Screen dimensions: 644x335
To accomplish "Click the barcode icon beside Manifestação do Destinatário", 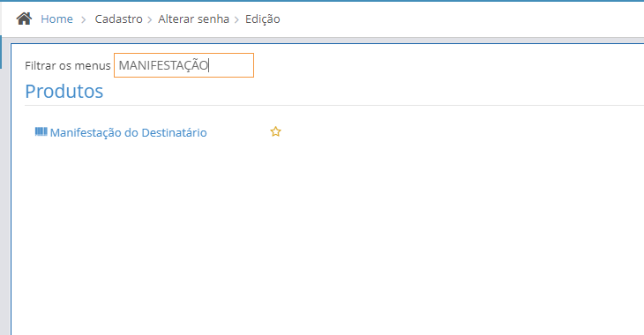I will (x=41, y=131).
